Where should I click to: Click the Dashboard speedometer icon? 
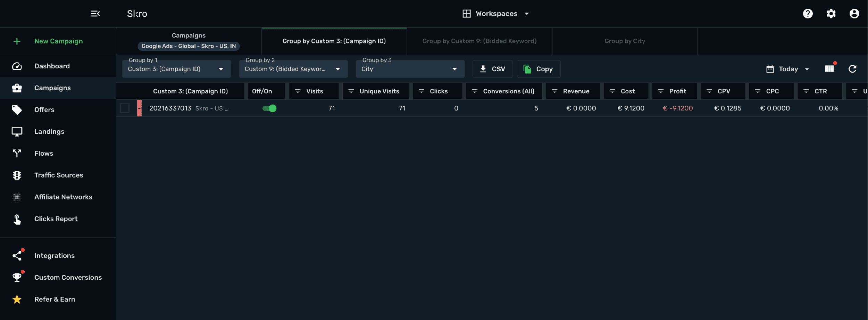17,66
